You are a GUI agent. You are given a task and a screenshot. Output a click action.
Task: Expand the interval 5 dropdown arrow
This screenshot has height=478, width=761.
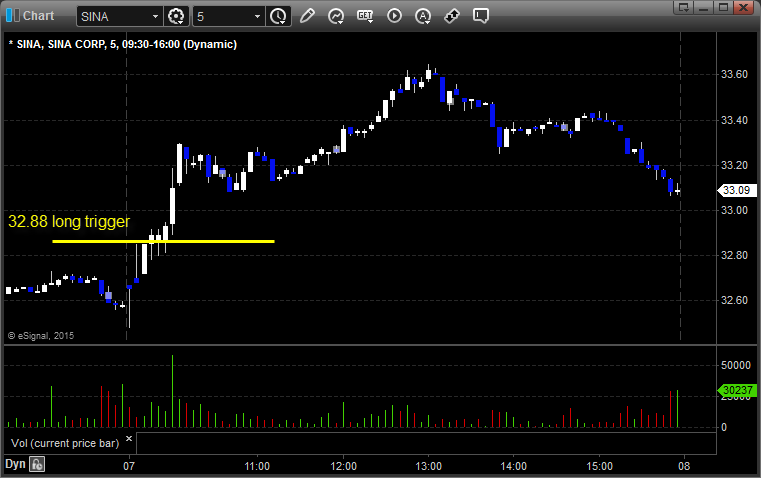coord(257,16)
